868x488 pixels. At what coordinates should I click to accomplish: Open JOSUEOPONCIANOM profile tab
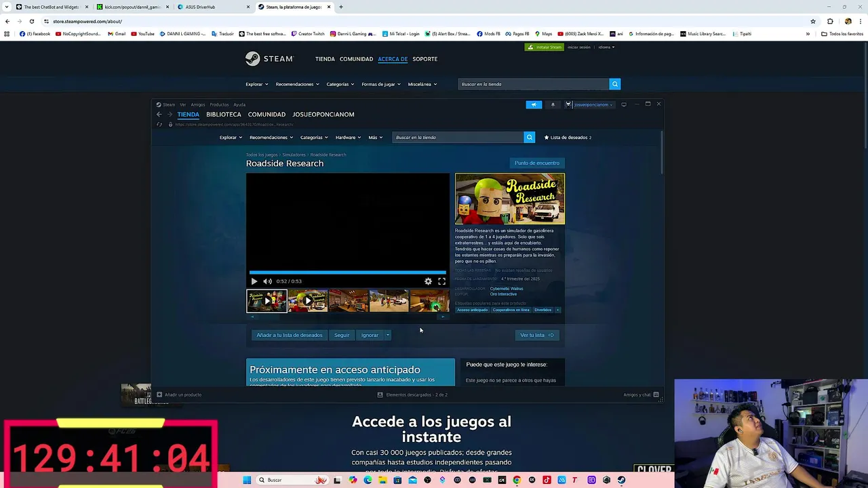click(x=323, y=115)
